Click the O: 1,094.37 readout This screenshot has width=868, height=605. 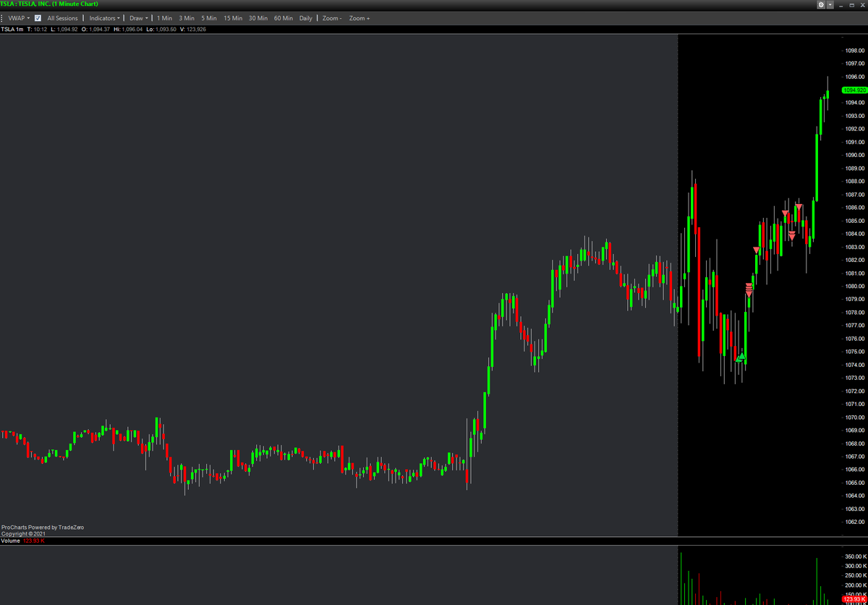(94, 30)
